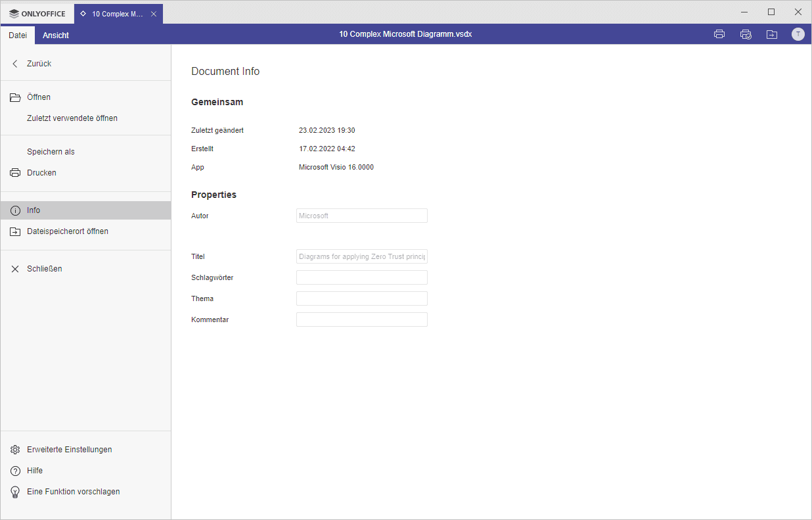
Task: Click the Drucken printer icon
Action: 15,173
